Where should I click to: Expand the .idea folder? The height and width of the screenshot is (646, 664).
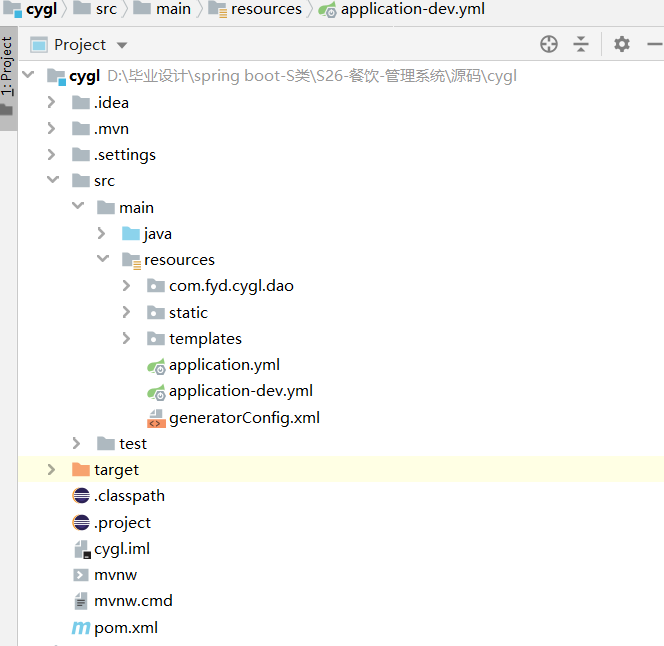[x=51, y=102]
